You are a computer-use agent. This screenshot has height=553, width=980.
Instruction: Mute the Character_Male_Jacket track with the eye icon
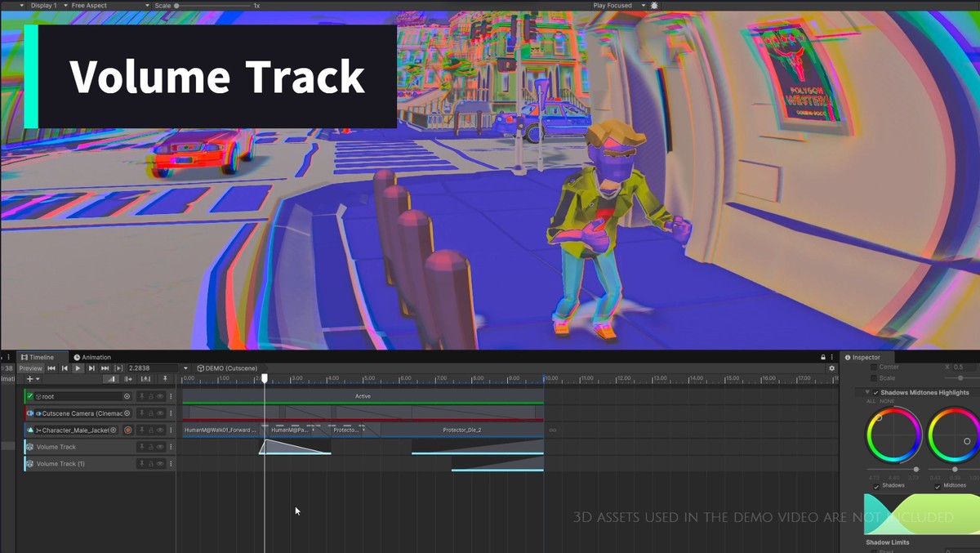(161, 430)
